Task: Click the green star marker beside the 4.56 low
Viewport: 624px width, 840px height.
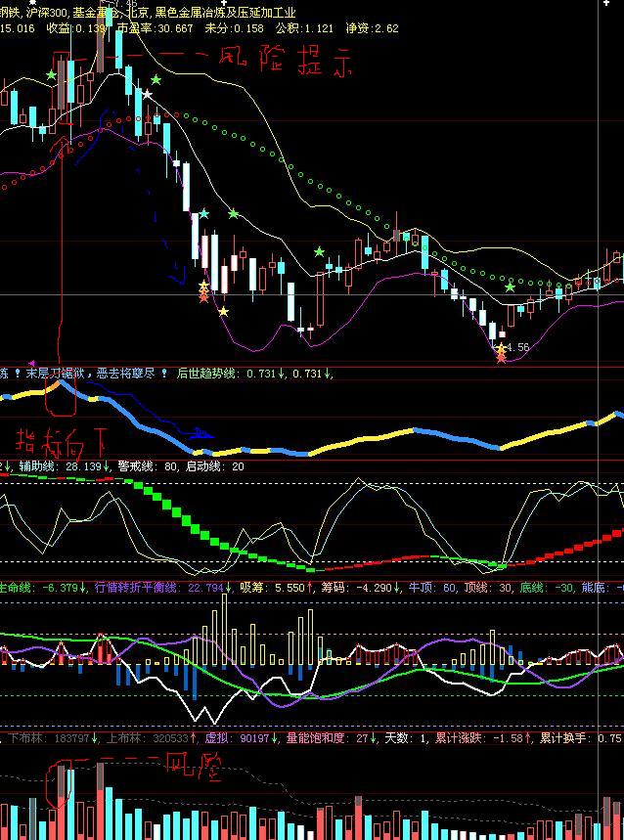Action: coord(510,287)
